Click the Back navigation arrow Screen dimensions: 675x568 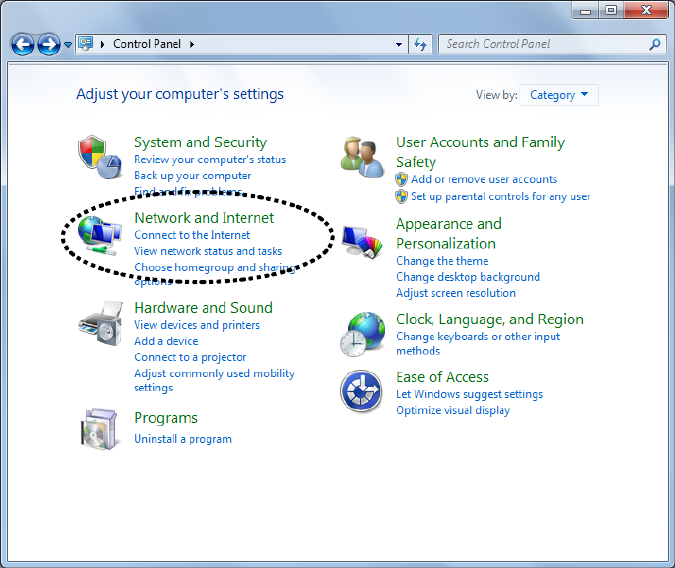tap(22, 44)
